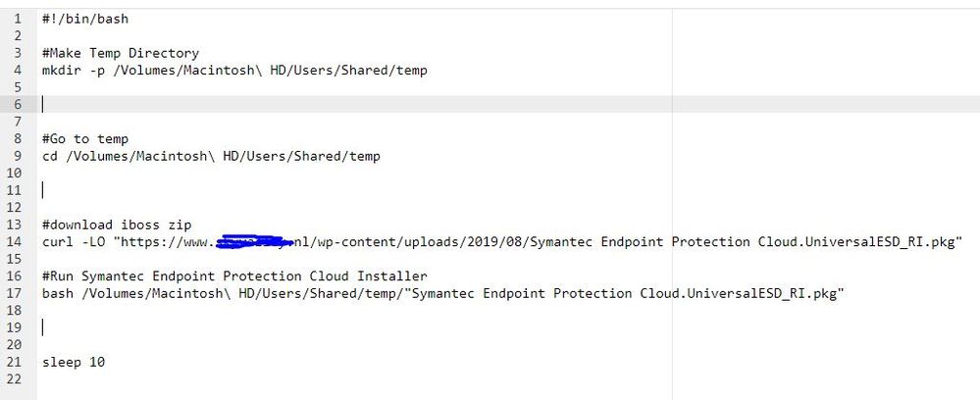This screenshot has width=980, height=400.
Task: Place cursor on empty highlighted line 6
Action: pyautogui.click(x=507, y=104)
